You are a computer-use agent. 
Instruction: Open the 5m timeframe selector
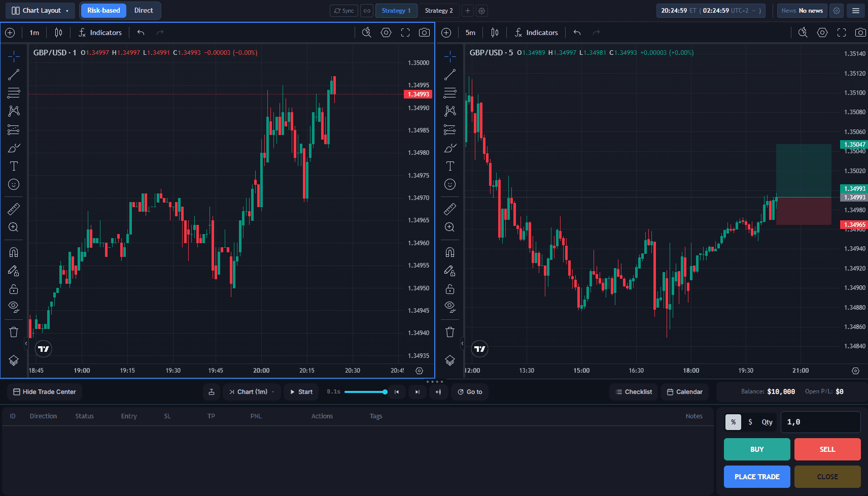pyautogui.click(x=471, y=32)
